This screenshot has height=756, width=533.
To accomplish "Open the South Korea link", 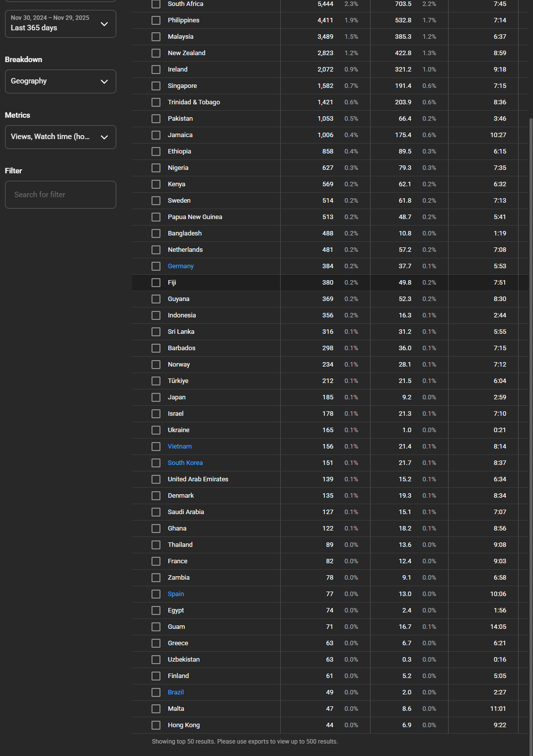I will (x=185, y=463).
